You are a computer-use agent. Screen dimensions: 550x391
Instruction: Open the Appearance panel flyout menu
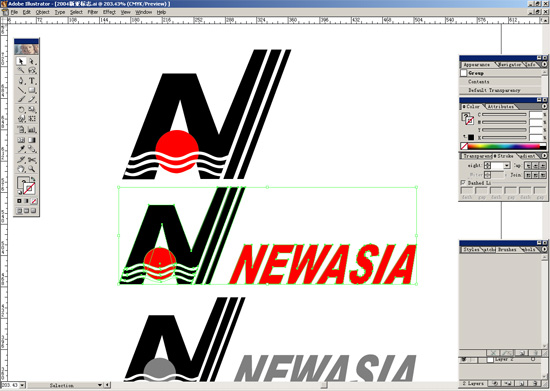[544, 65]
